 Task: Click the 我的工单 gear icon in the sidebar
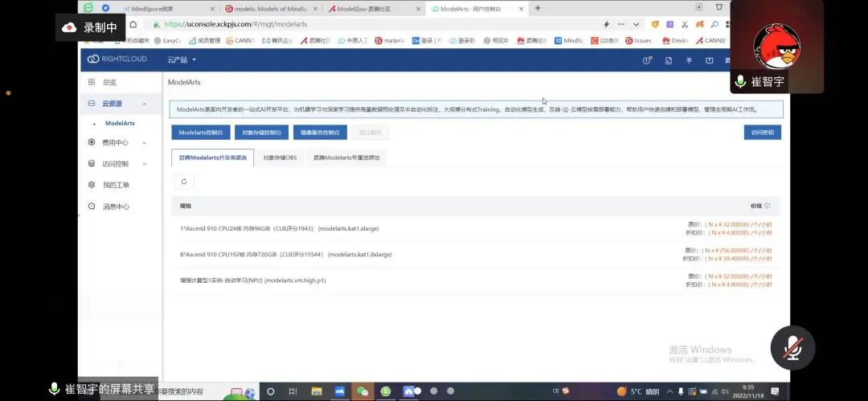click(x=92, y=185)
